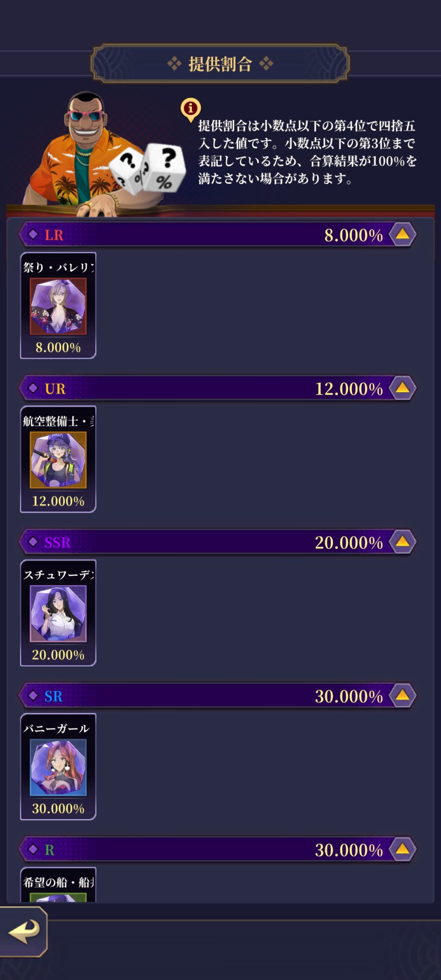
Task: Tap the 提供割合 title banner
Action: 220,64
